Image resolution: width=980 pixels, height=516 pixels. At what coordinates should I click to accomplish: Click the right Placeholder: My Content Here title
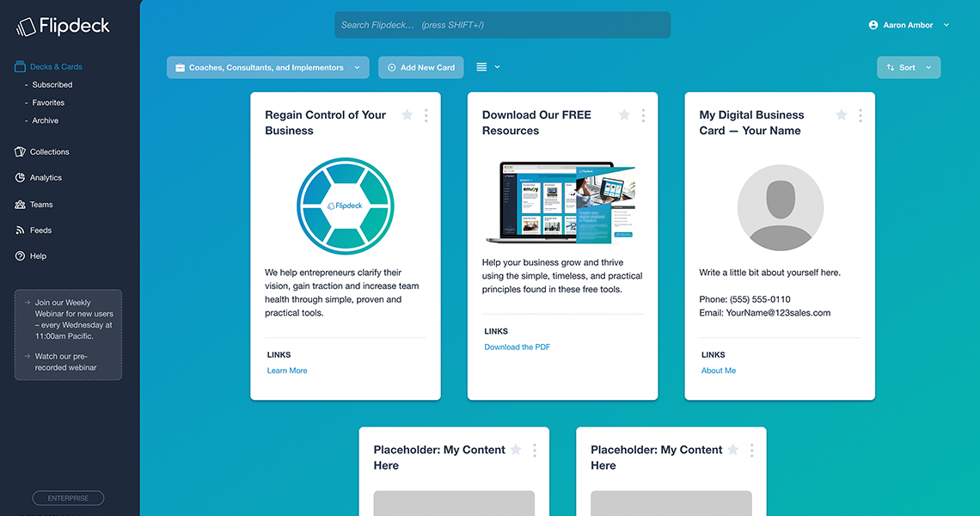tap(656, 458)
